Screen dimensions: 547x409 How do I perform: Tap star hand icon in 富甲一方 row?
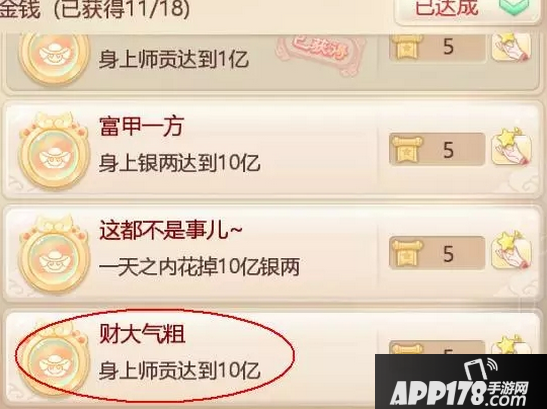click(511, 147)
